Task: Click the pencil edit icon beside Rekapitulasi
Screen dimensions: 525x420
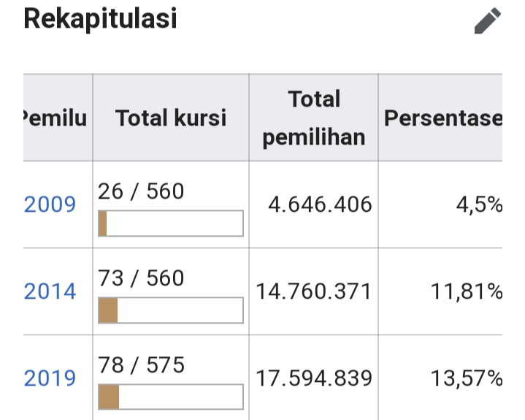Action: [x=488, y=20]
